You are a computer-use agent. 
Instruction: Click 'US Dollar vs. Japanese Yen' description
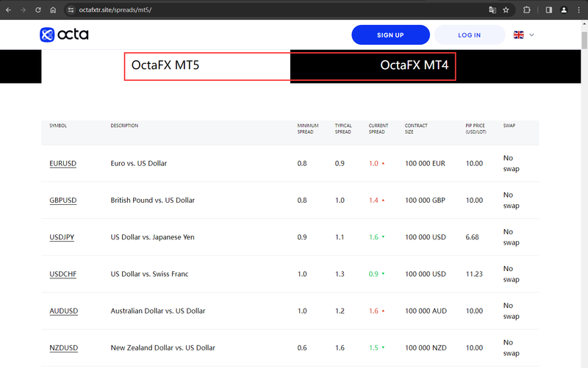(x=153, y=237)
